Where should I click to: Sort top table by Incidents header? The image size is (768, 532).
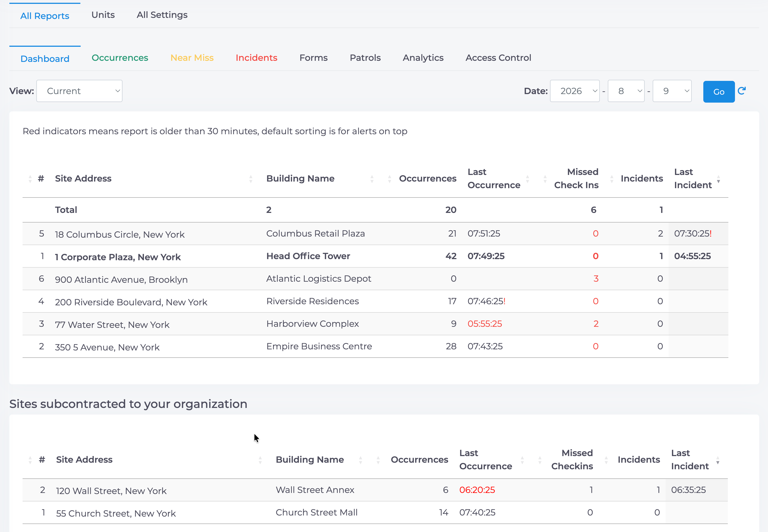642,179
